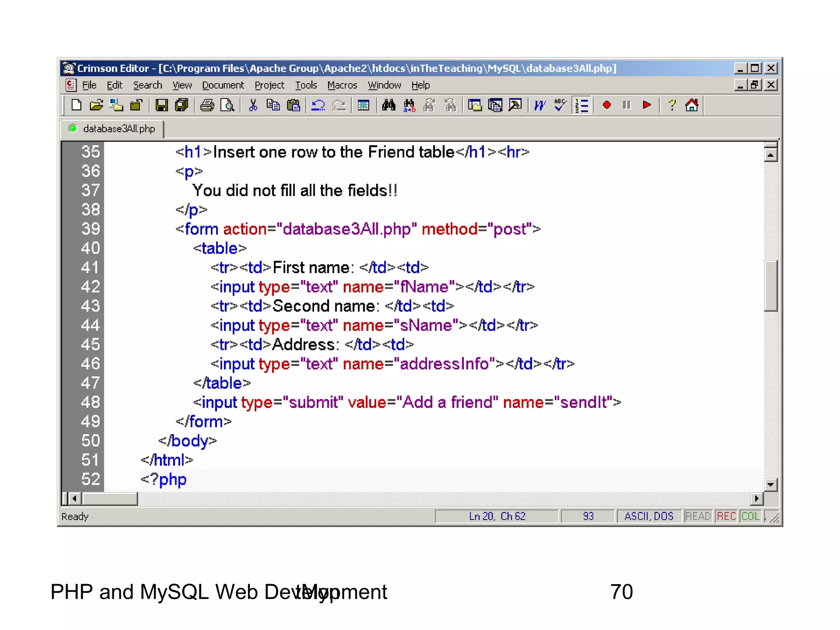Open the Edit menu
Image resolution: width=840 pixels, height=630 pixels.
[x=114, y=85]
